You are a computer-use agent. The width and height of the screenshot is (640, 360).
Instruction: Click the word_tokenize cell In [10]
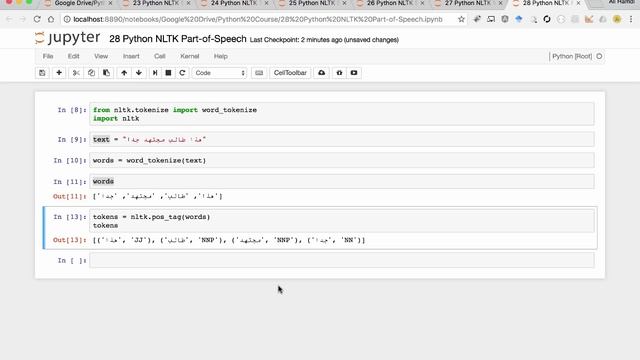point(342,160)
